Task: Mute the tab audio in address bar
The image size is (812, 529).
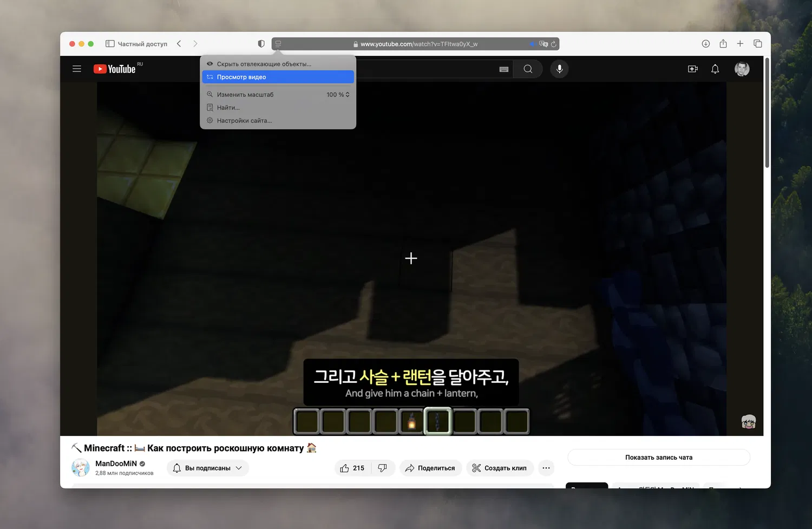Action: pyautogui.click(x=533, y=44)
